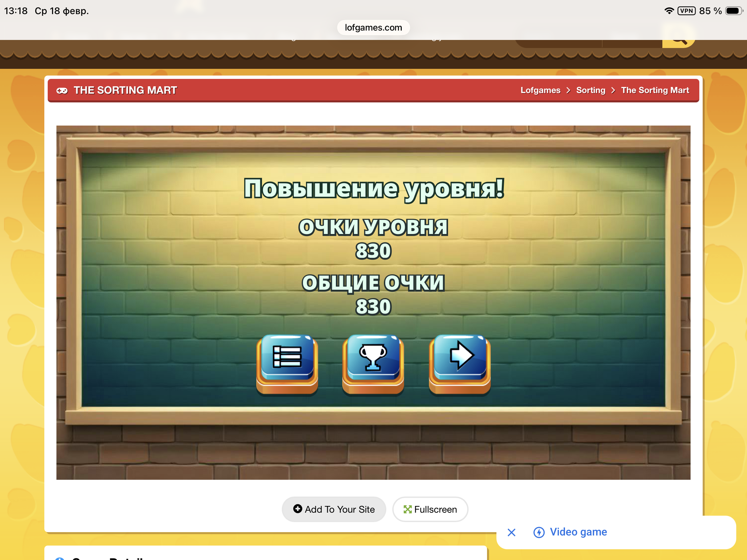This screenshot has width=747, height=560.
Task: Close the Video game ad banner
Action: point(511,532)
